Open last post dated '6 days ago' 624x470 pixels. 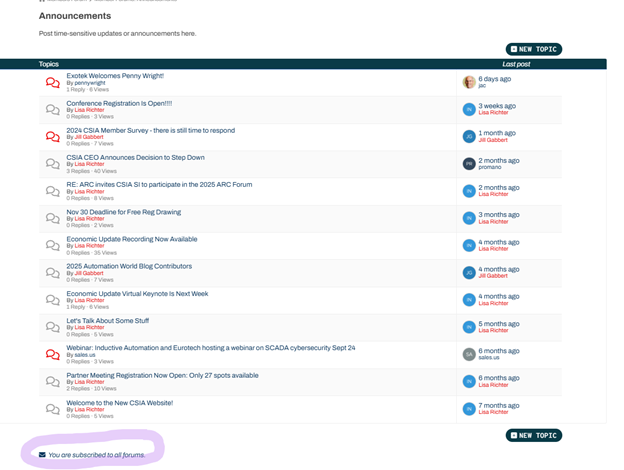click(494, 79)
